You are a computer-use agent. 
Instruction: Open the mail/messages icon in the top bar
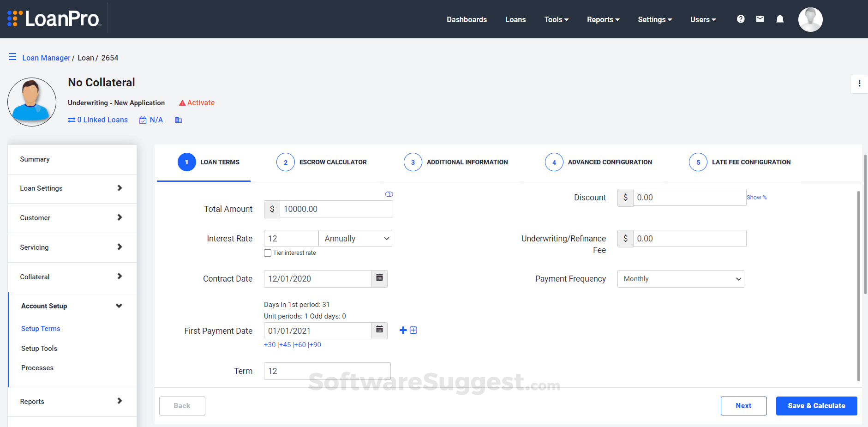coord(760,19)
